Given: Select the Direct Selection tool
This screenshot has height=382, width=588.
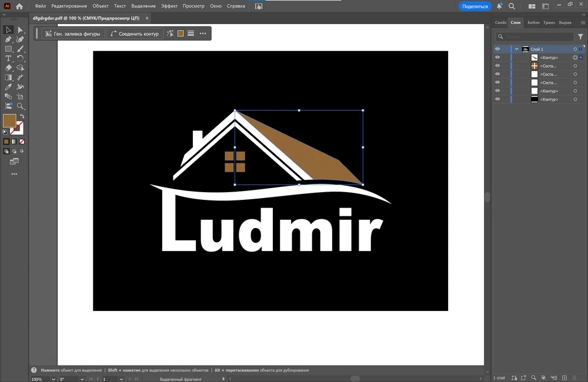Looking at the screenshot, I should click(x=21, y=30).
